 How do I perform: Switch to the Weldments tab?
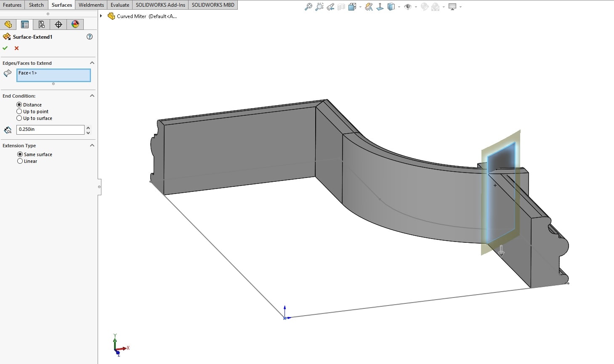point(91,5)
